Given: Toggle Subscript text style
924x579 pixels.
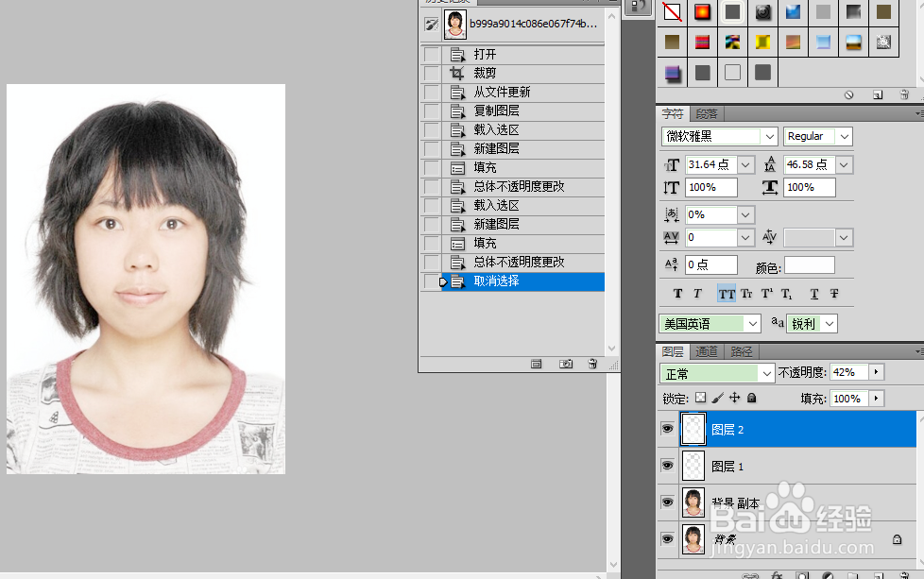Looking at the screenshot, I should (787, 294).
